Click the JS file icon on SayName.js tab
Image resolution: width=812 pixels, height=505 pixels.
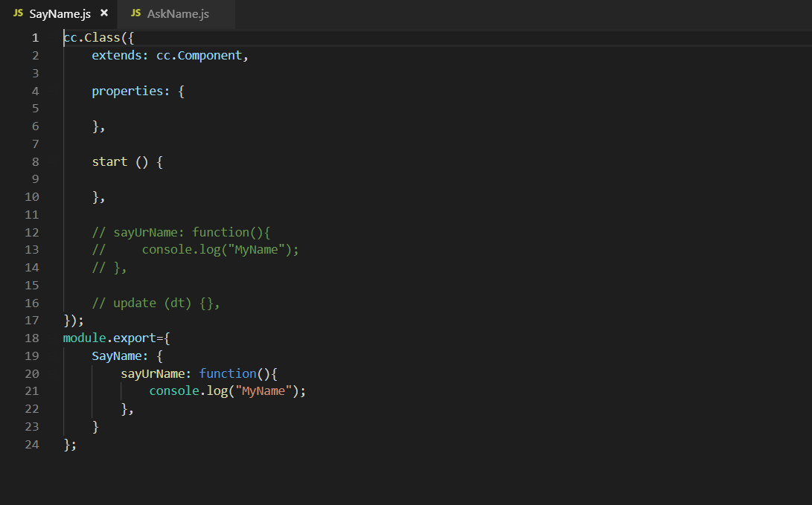[19, 14]
